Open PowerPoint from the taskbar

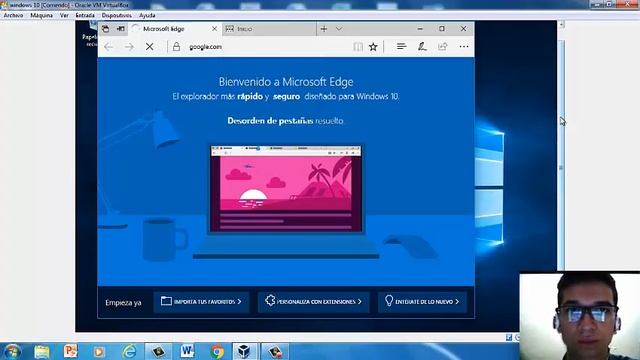(x=70, y=351)
